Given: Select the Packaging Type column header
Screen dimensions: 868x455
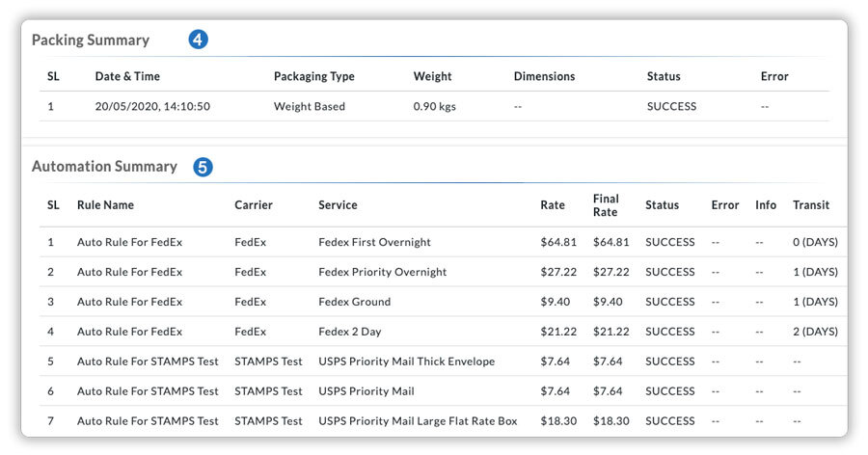Looking at the screenshot, I should (313, 76).
